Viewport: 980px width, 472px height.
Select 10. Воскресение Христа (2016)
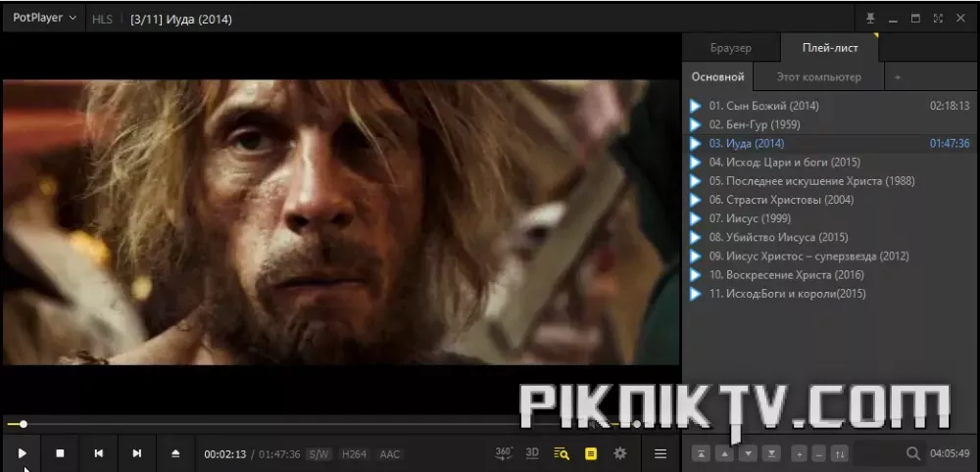coord(831,275)
